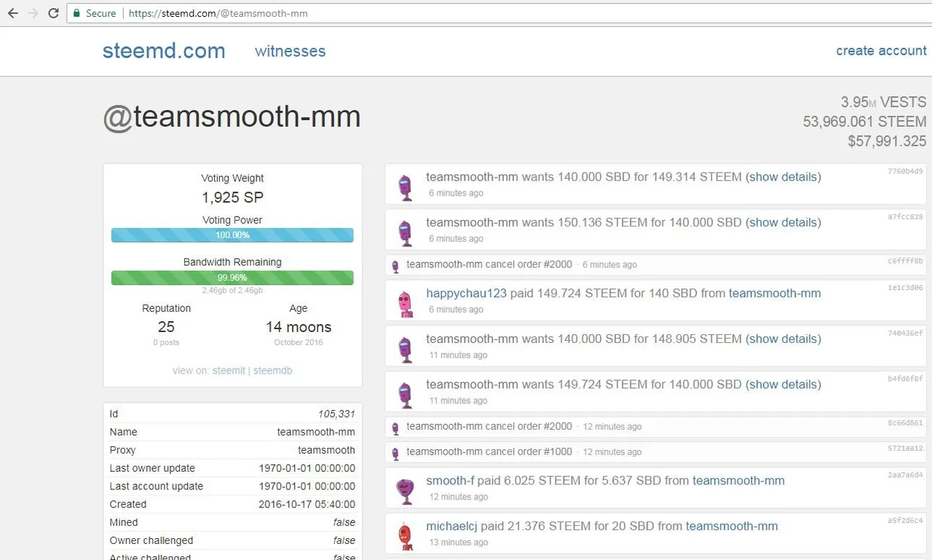View account on steemdb

tap(273, 371)
